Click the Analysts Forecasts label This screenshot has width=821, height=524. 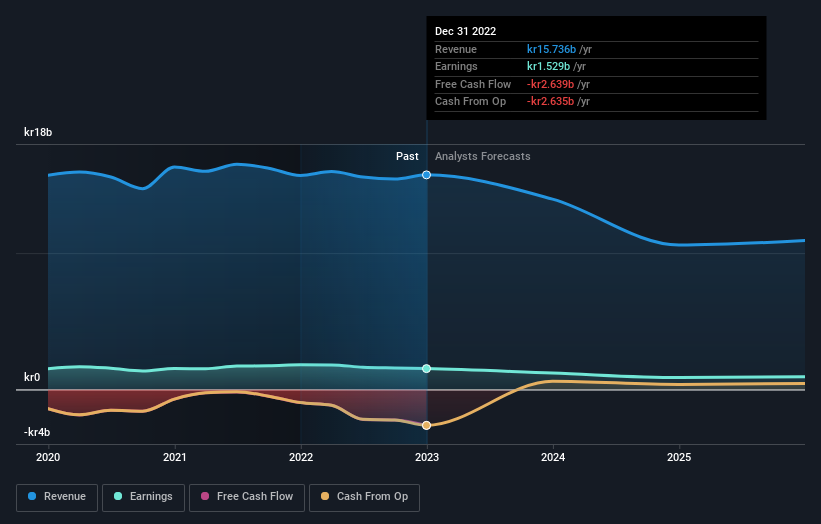483,156
